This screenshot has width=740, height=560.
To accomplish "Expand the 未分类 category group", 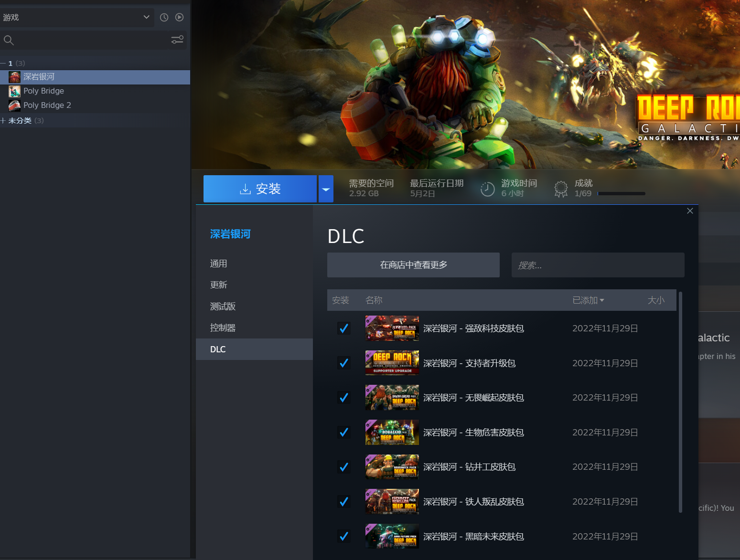I will tap(3, 121).
